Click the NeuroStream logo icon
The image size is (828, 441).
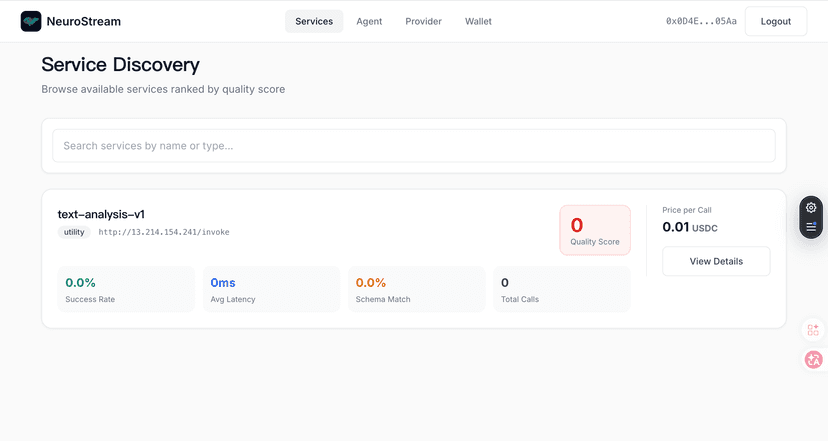[x=31, y=21]
